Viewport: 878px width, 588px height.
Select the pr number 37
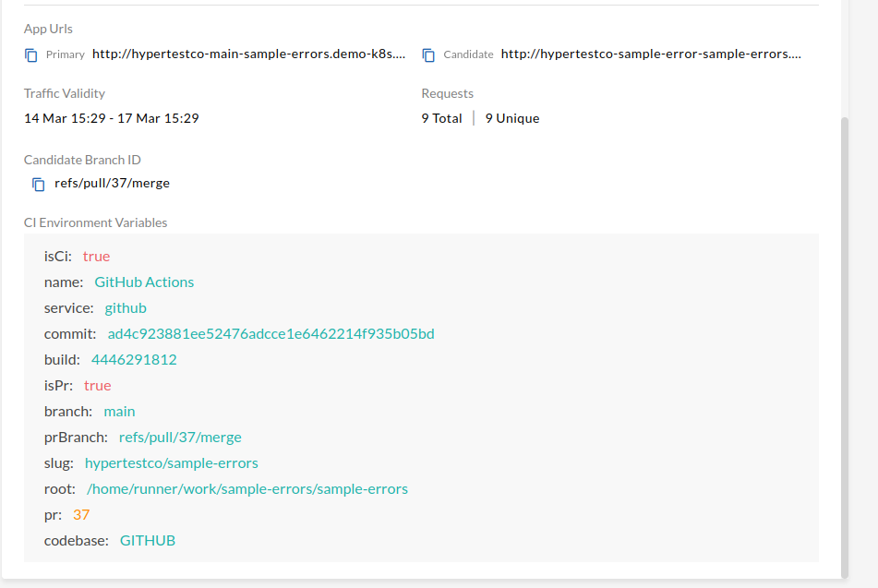coord(81,515)
